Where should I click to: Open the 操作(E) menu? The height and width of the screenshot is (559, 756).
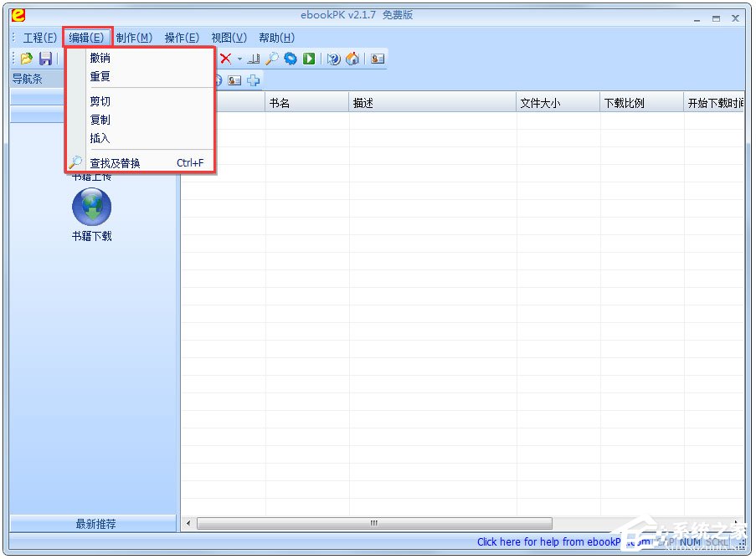[182, 38]
